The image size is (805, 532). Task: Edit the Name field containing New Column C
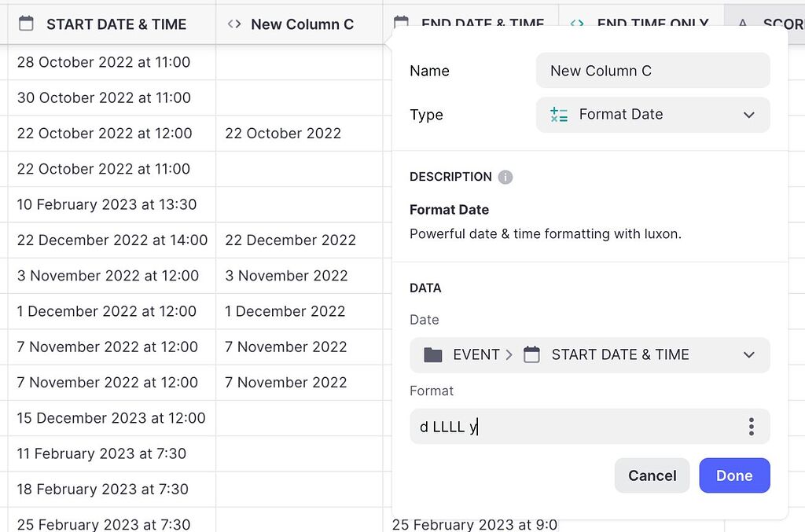tap(652, 71)
